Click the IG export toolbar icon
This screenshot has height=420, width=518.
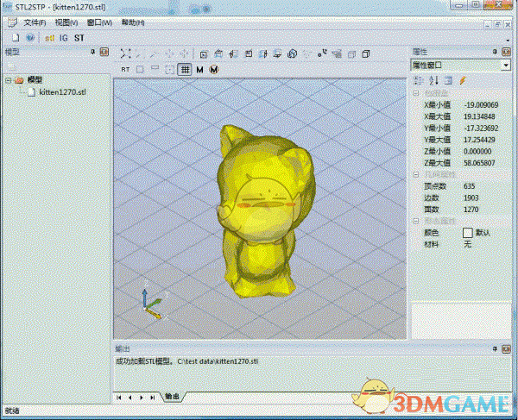click(63, 38)
